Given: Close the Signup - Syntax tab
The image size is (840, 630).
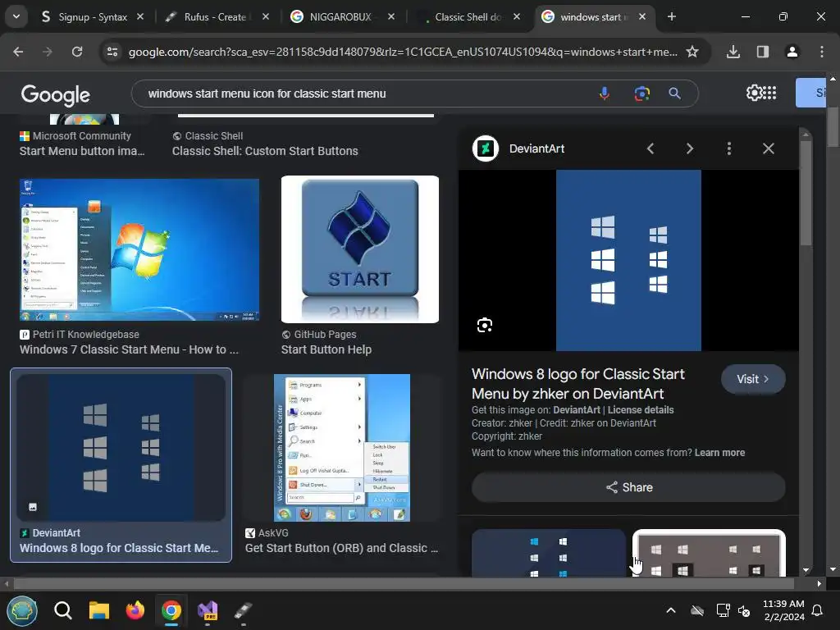Looking at the screenshot, I should pos(140,17).
